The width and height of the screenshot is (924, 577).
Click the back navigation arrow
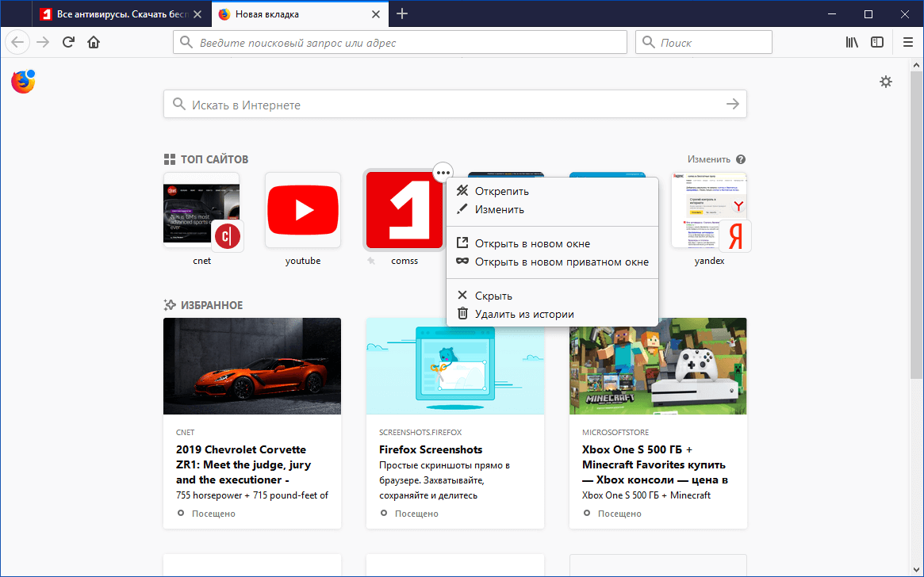point(17,42)
